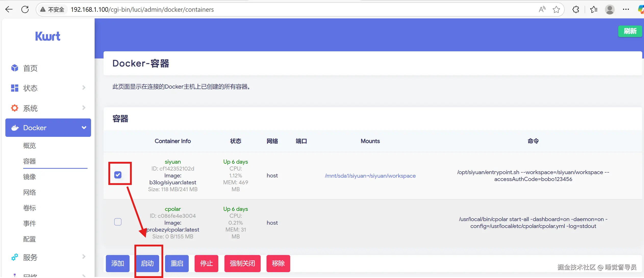This screenshot has height=278, width=644.
Task: Open the 事件 Docker submenu
Action: click(x=30, y=223)
